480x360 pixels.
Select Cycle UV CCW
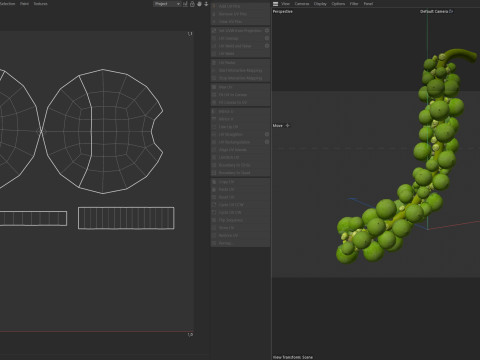point(240,205)
